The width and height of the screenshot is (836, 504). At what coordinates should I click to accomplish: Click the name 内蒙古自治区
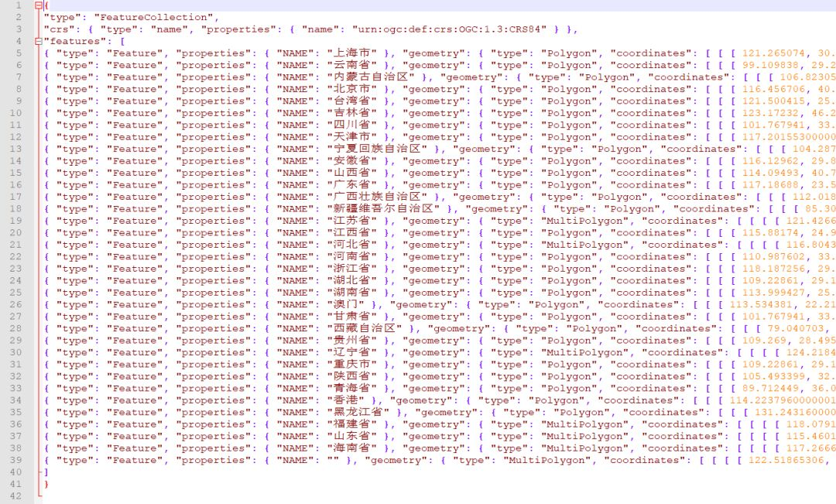tap(371, 77)
